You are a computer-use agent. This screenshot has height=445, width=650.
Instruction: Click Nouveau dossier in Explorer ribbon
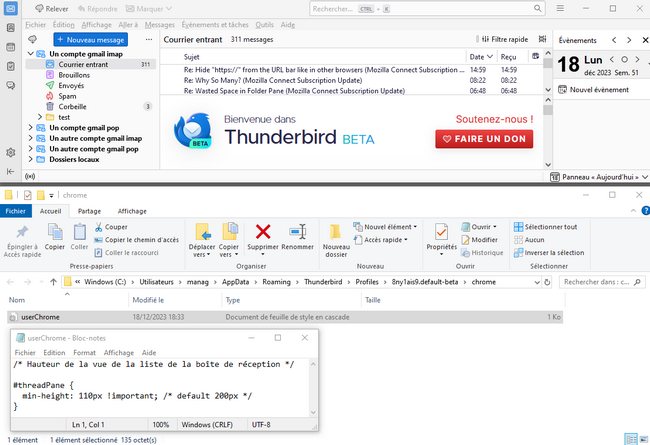point(336,241)
